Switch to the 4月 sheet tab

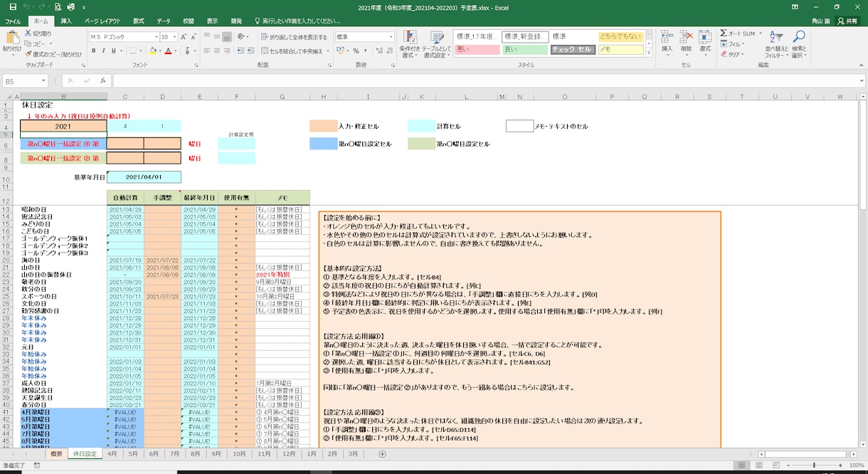point(112,454)
